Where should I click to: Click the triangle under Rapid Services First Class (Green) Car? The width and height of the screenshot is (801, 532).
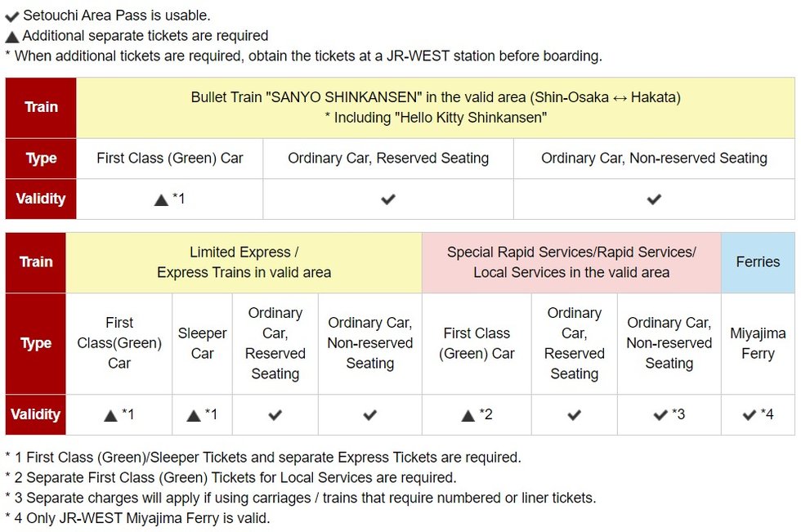coord(468,415)
